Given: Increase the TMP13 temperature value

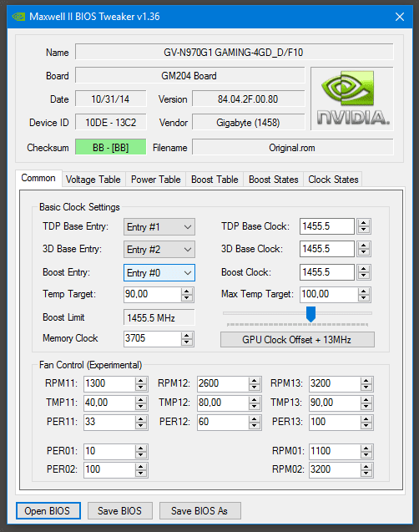Looking at the screenshot, I should click(366, 400).
